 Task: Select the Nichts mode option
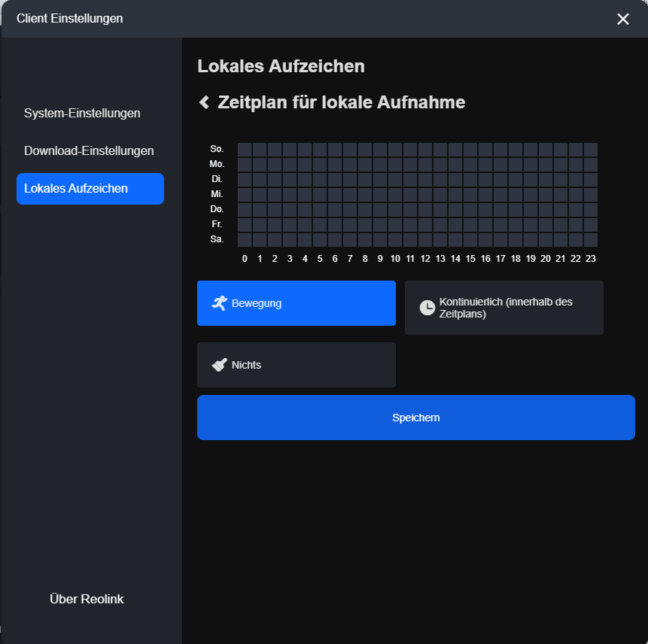coord(297,365)
